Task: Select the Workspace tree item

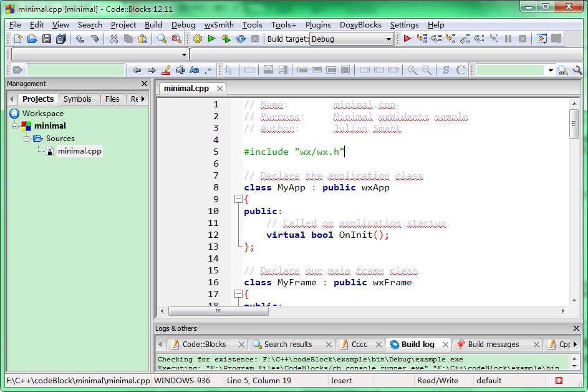Action: pos(43,114)
